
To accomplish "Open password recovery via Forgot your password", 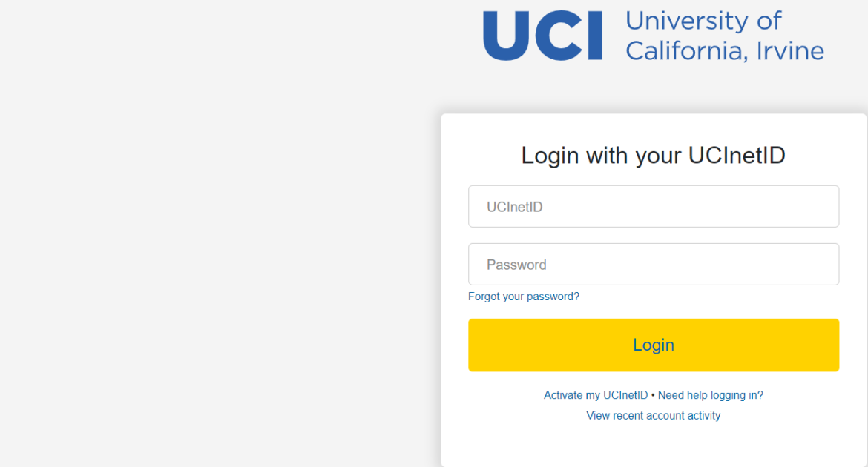I will (523, 296).
